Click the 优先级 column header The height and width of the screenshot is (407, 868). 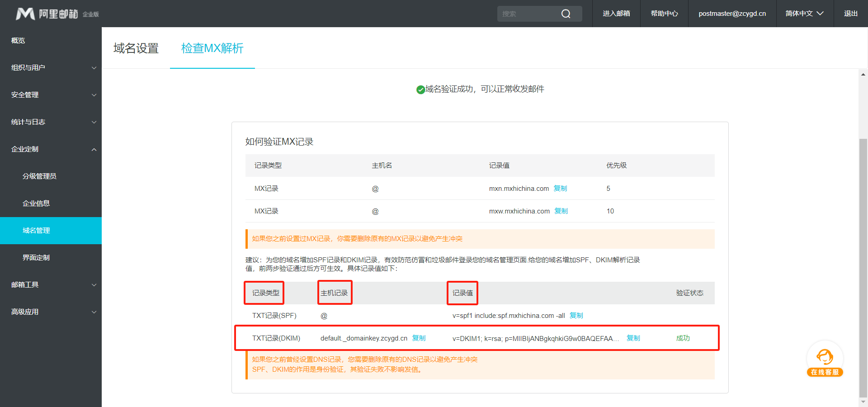pos(617,166)
